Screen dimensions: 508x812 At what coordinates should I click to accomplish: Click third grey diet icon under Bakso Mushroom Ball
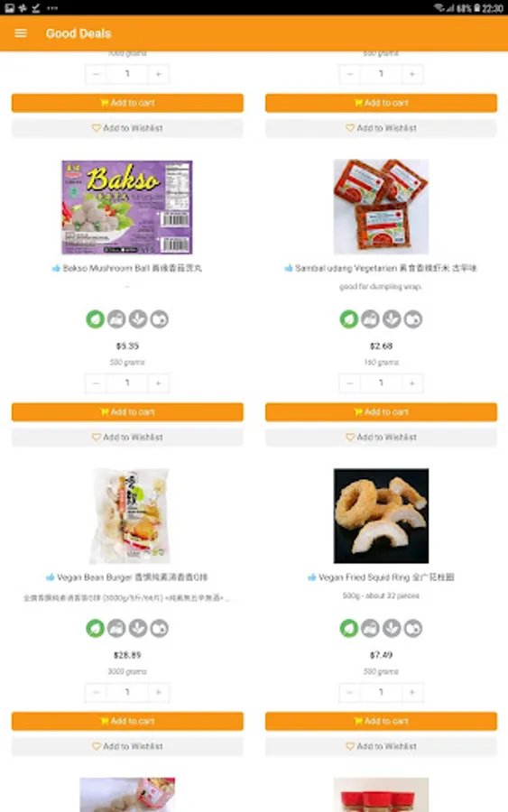click(x=138, y=319)
